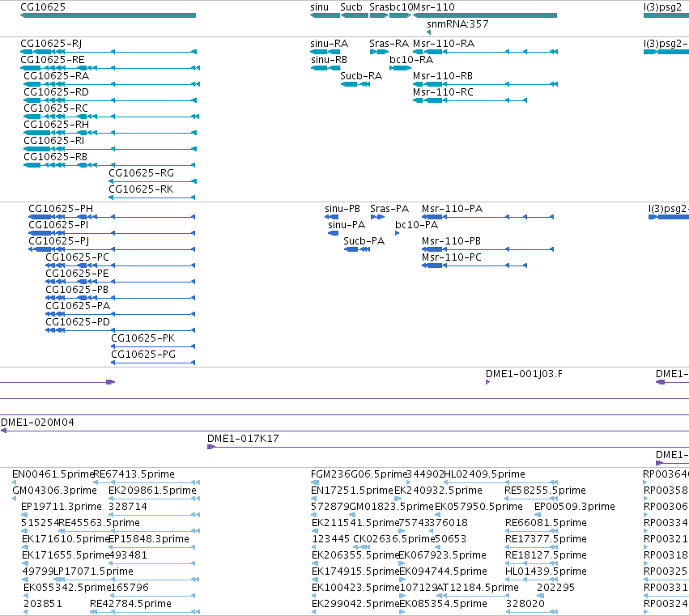Open transcript CG10625-RJ

(x=51, y=44)
